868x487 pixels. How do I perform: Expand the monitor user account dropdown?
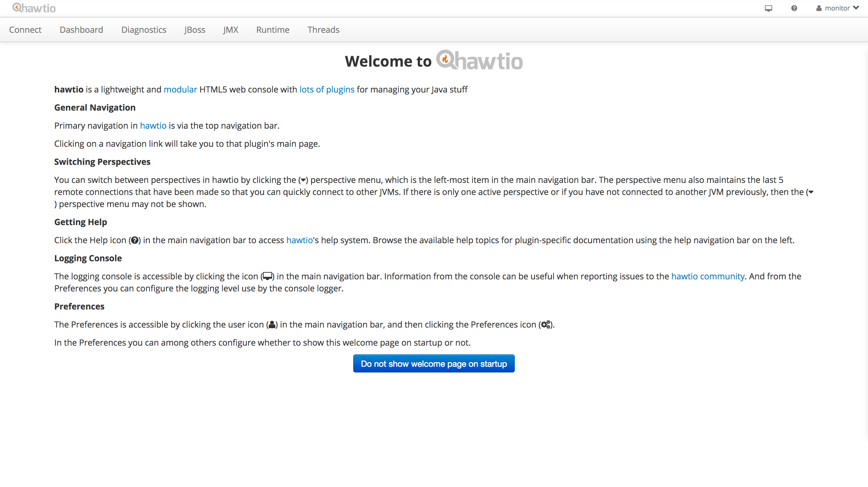(857, 8)
